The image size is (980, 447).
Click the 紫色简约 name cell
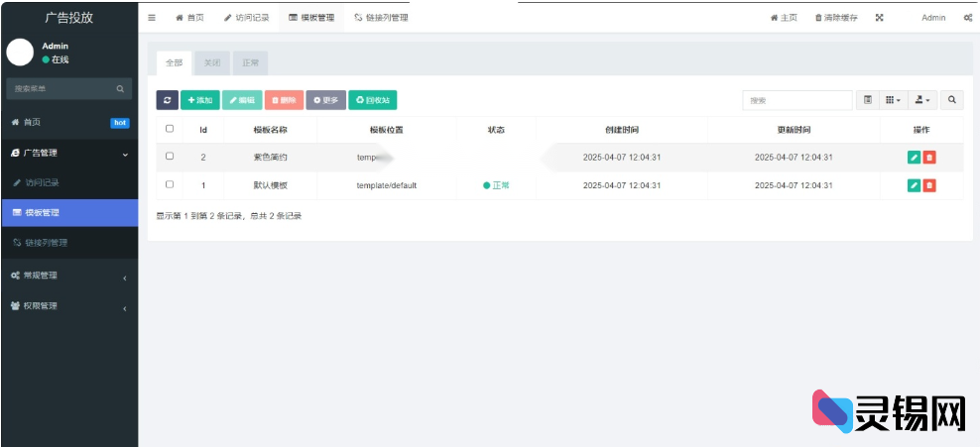pyautogui.click(x=270, y=158)
